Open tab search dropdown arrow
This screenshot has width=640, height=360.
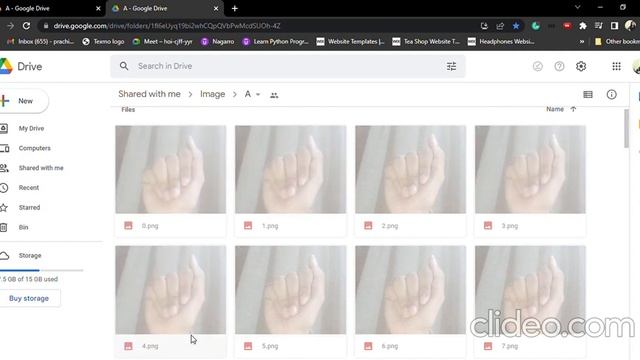click(578, 7)
